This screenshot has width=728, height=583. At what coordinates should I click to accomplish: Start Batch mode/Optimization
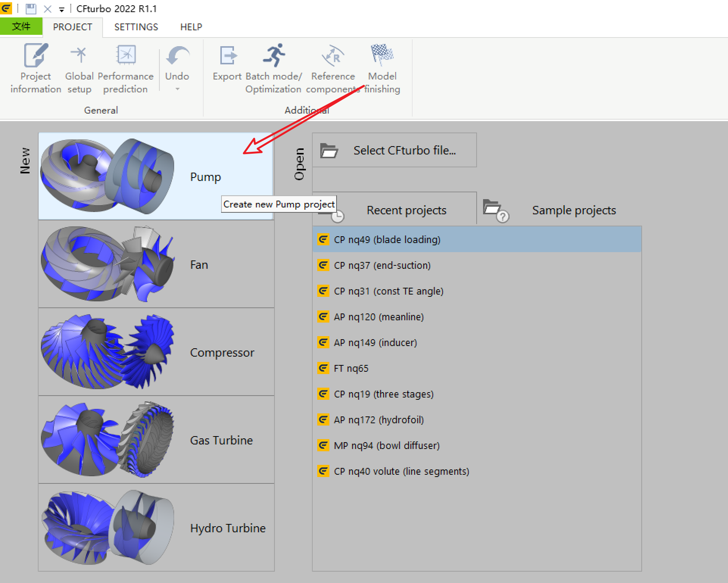point(274,68)
